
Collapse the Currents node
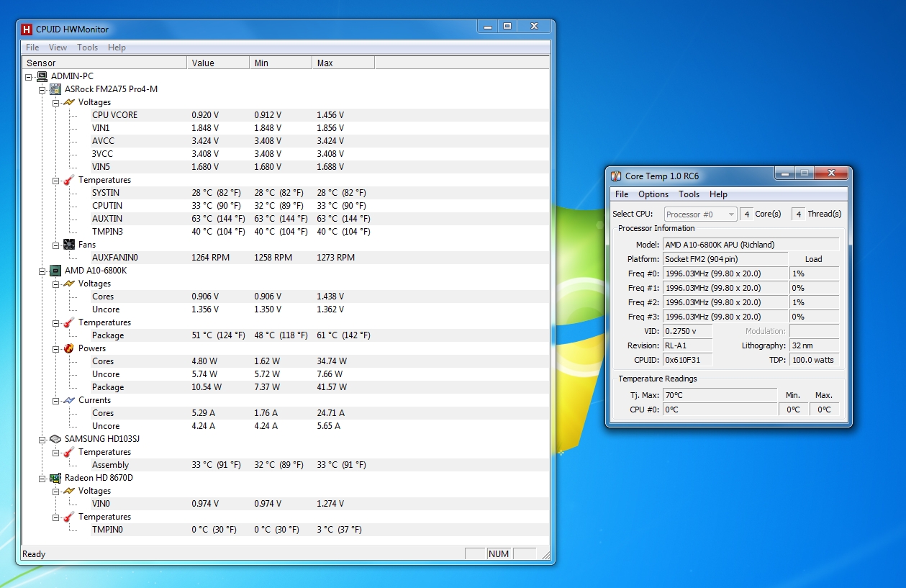pyautogui.click(x=56, y=400)
